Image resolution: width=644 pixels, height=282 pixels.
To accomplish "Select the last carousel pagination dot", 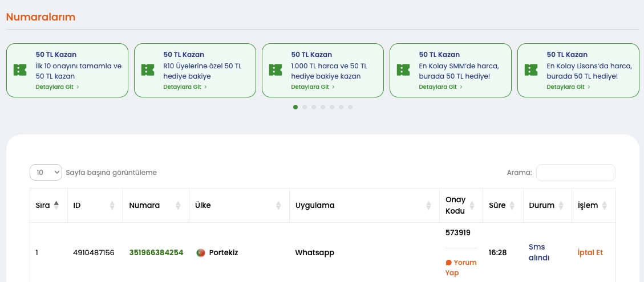I will (x=350, y=107).
